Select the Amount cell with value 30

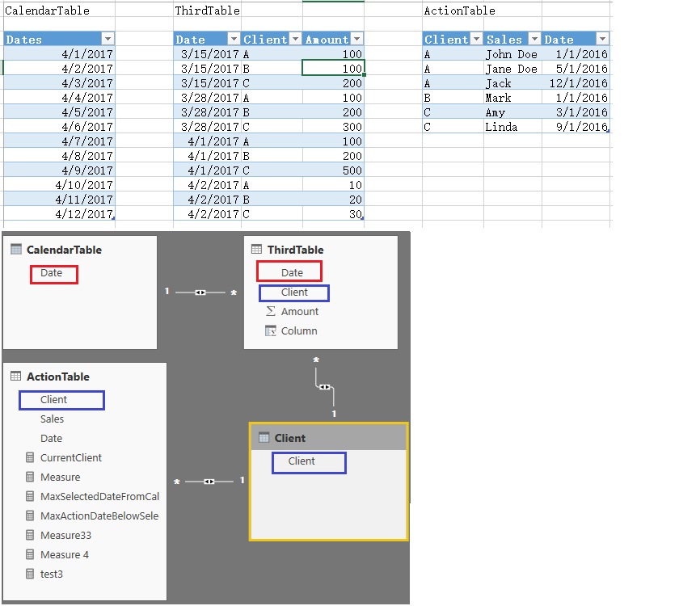point(333,214)
